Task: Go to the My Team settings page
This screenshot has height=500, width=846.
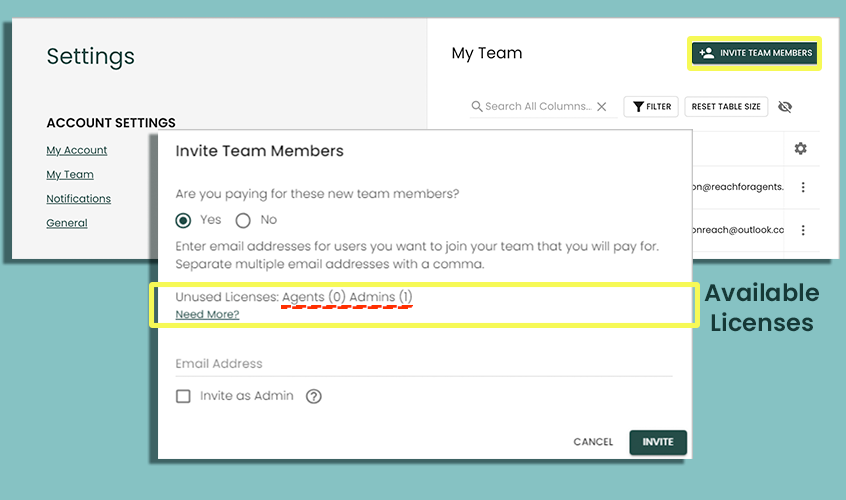Action: click(70, 175)
